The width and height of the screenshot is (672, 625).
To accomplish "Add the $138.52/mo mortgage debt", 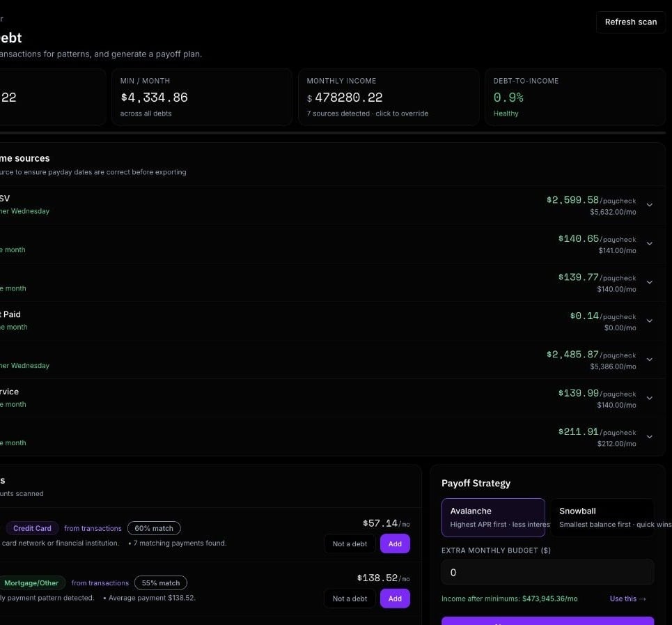I will point(395,599).
